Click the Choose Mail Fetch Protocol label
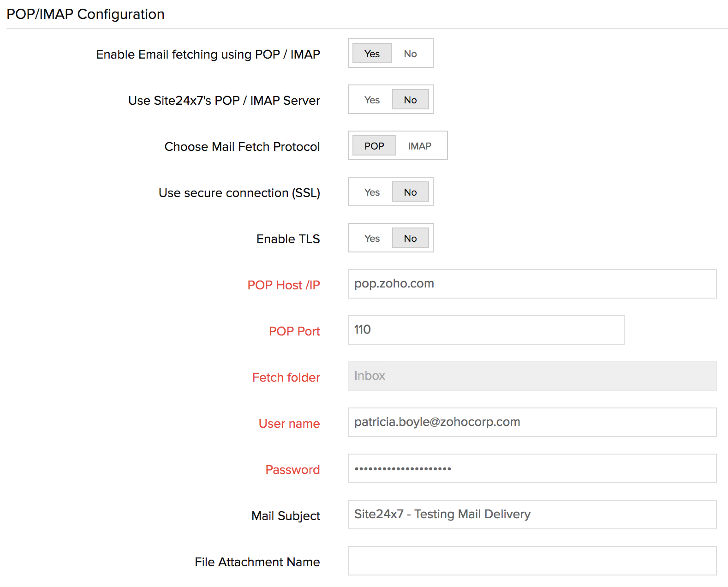Image resolution: width=728 pixels, height=587 pixels. coord(242,146)
